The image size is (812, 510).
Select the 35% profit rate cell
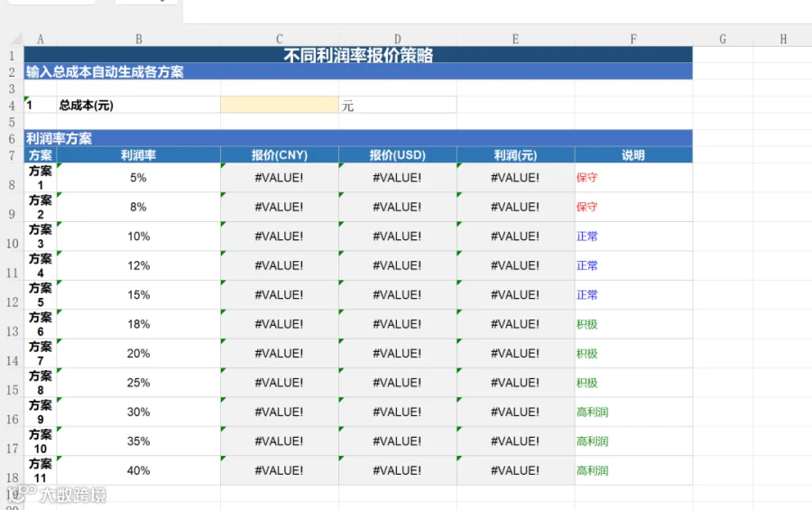pos(138,441)
